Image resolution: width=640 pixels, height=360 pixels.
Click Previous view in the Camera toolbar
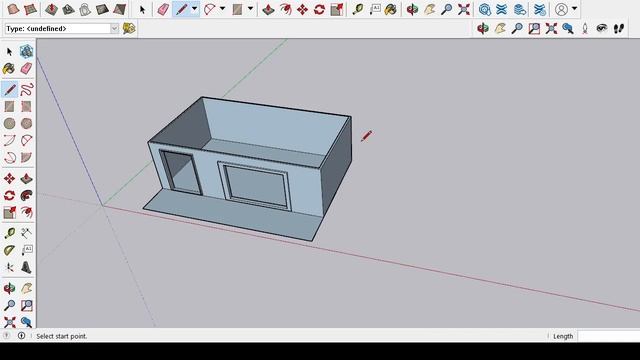pyautogui.click(x=568, y=29)
